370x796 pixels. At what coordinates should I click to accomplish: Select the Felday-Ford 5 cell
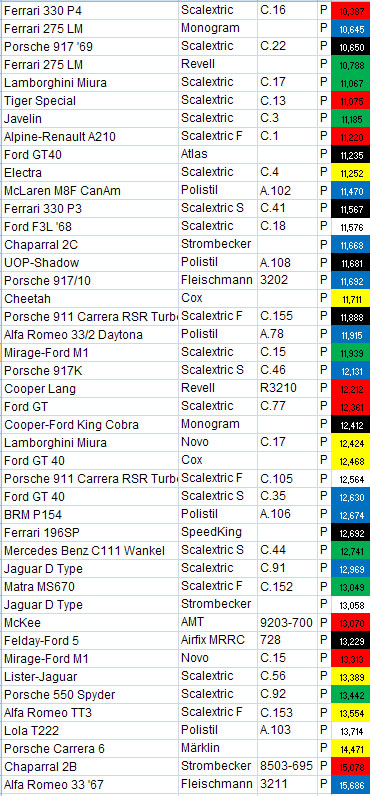pyautogui.click(x=90, y=641)
